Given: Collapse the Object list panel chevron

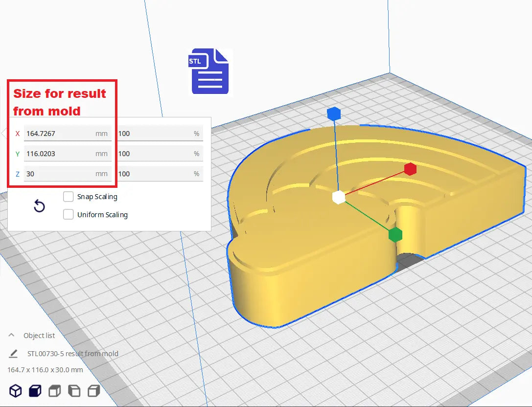Looking at the screenshot, I should 11,336.
